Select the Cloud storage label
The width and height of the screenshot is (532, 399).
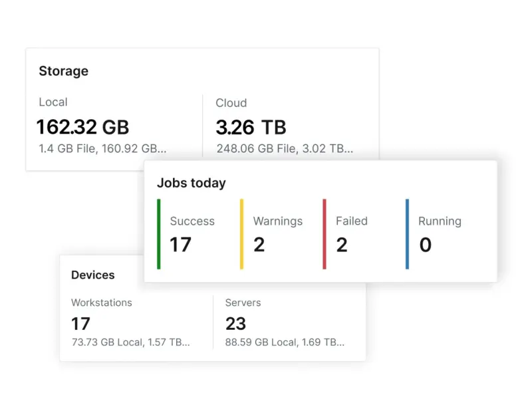[231, 103]
